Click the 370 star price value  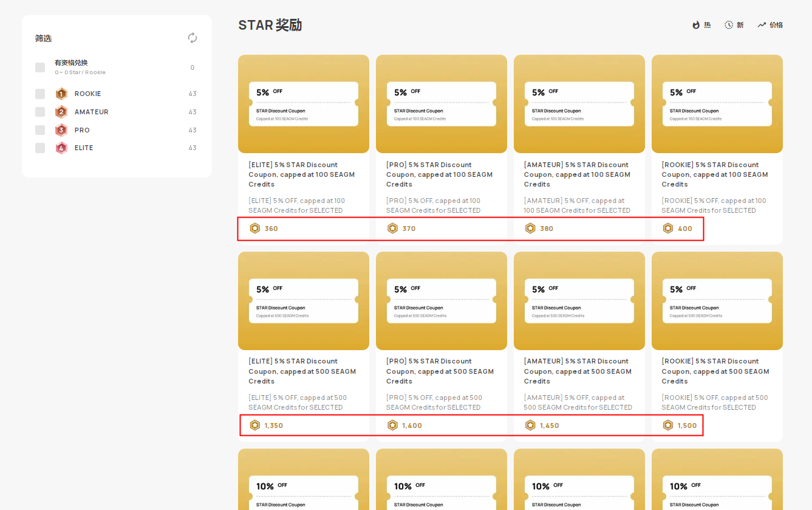409,229
